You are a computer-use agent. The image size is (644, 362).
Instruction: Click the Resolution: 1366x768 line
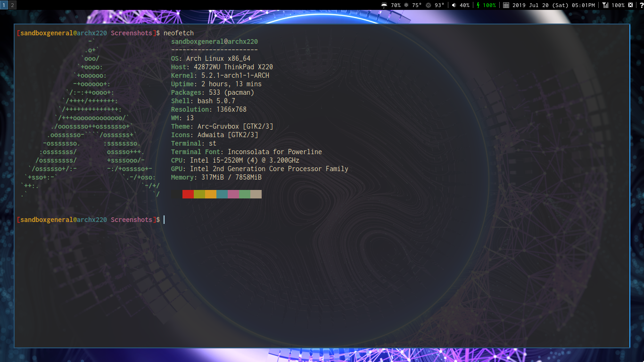(209, 109)
